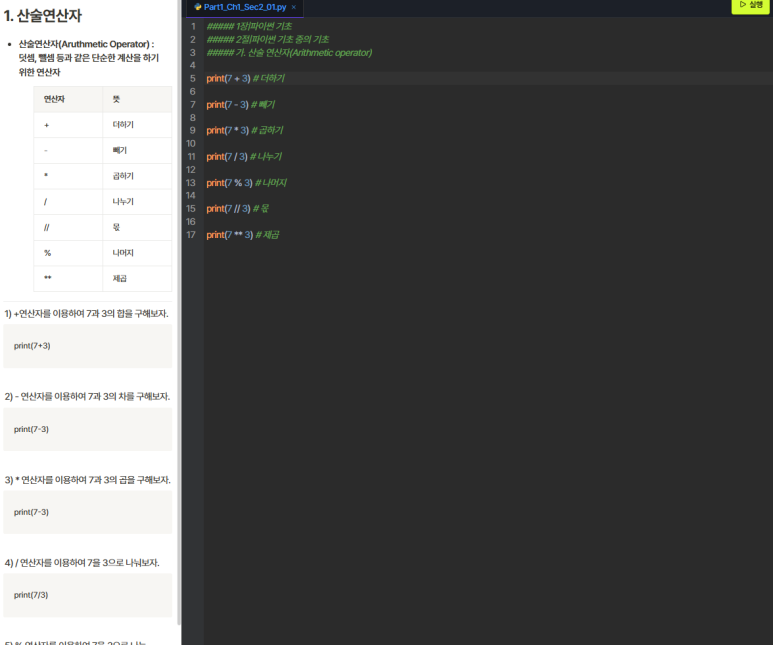Click the left panel vertical scrollbar

178,311
